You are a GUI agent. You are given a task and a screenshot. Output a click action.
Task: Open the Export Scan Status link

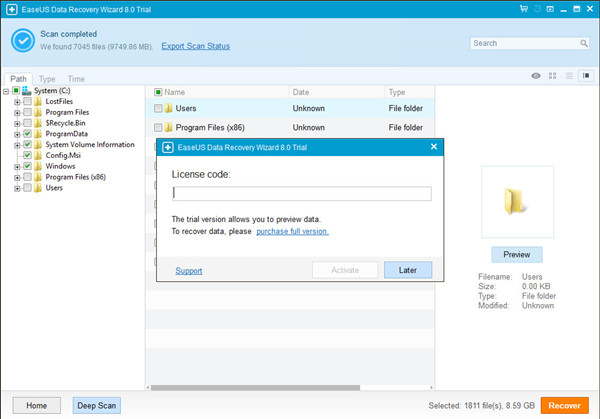[196, 46]
